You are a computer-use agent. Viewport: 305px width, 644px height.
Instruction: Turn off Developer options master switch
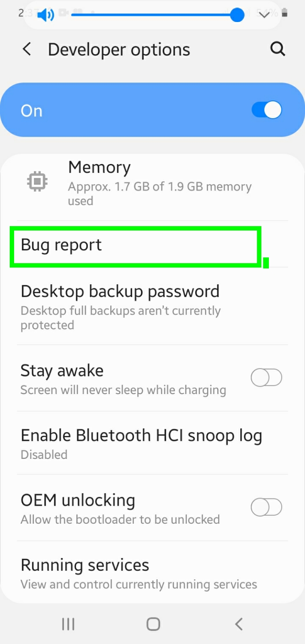coord(267,110)
